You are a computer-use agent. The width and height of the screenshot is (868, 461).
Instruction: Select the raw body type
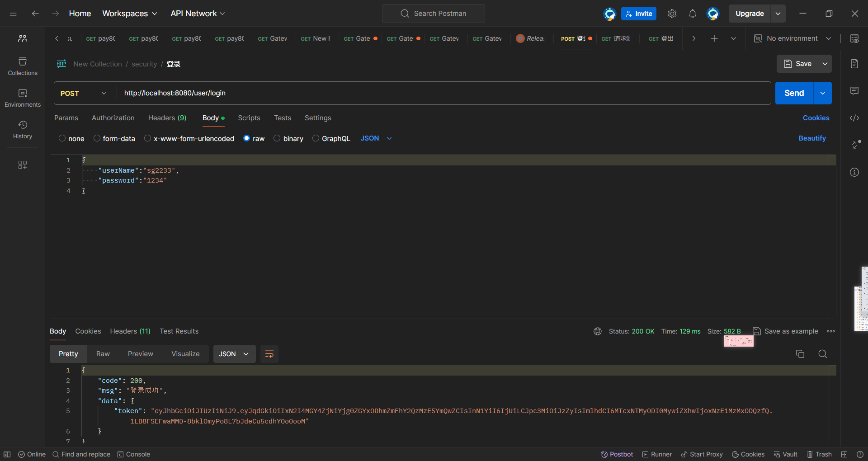coord(246,138)
